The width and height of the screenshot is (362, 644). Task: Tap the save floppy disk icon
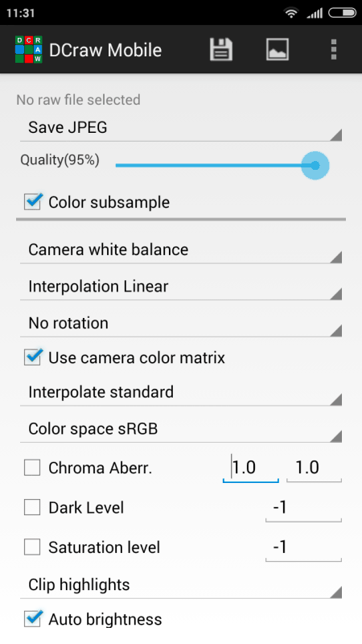(x=220, y=50)
